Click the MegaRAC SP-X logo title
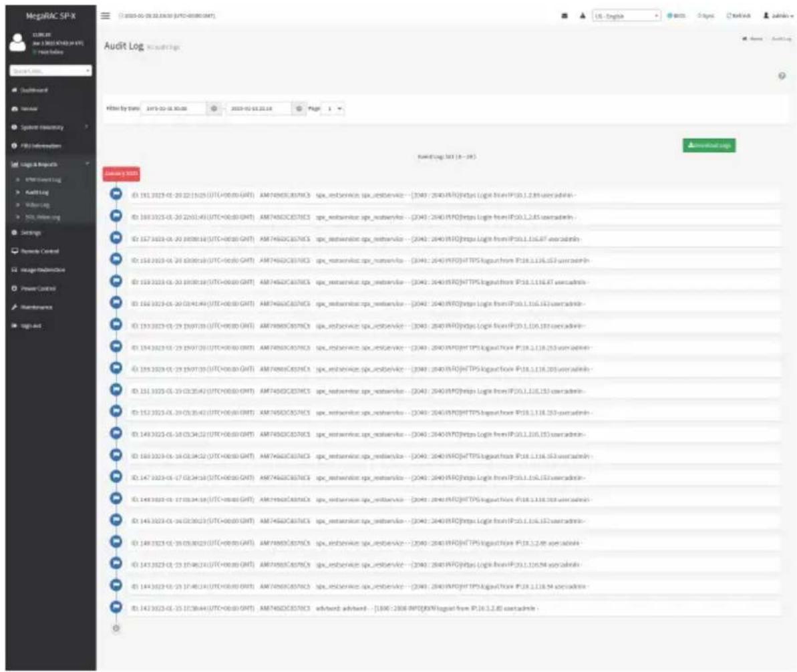Image resolution: width=797 pixels, height=672 pixels. tap(50, 16)
